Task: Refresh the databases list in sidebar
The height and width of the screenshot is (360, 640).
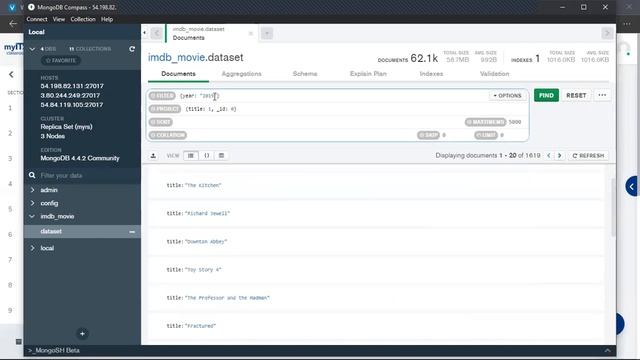Action: point(132,49)
